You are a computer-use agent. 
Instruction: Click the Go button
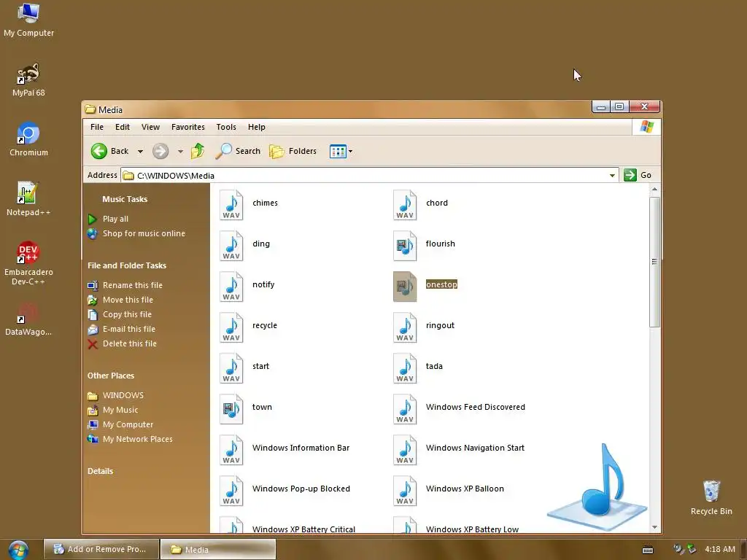(638, 175)
